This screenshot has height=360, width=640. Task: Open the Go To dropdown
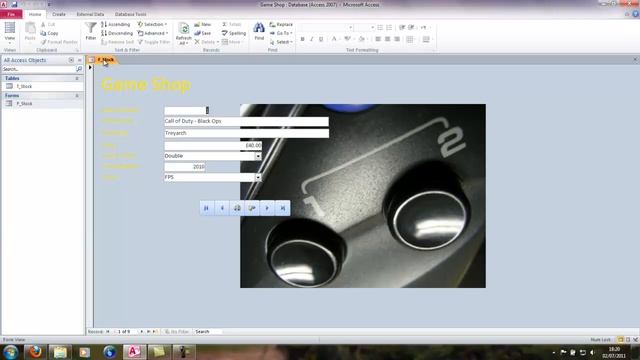tap(281, 33)
